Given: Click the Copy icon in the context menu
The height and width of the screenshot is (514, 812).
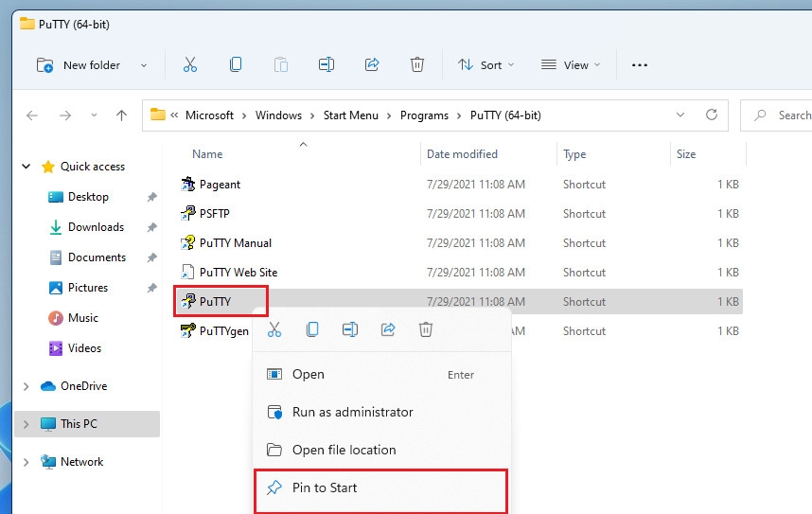Looking at the screenshot, I should click(x=312, y=329).
